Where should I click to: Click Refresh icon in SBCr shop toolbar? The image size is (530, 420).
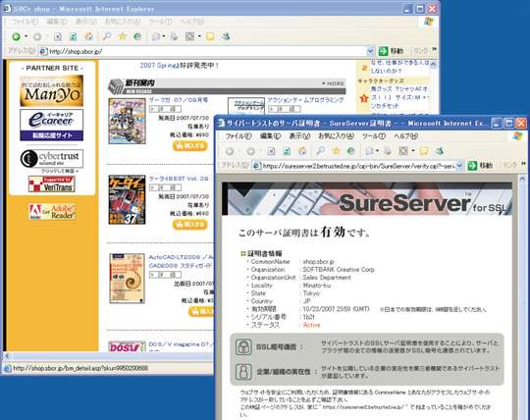pyautogui.click(x=73, y=36)
